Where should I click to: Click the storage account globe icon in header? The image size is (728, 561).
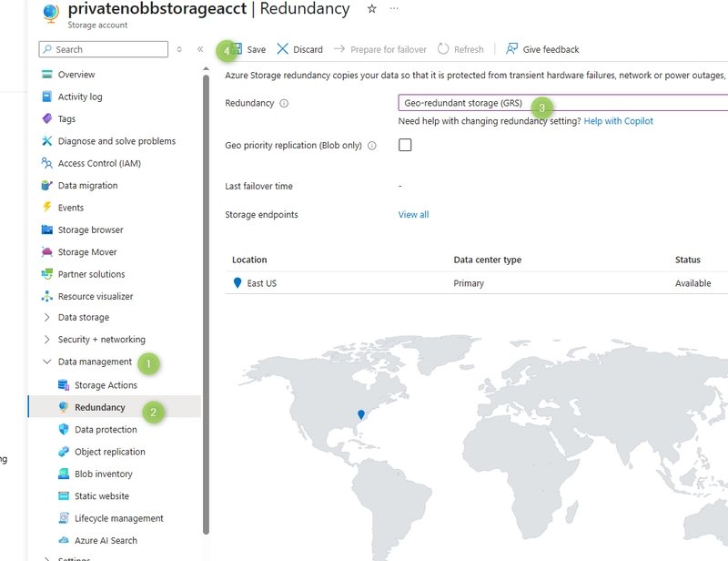coord(51,13)
